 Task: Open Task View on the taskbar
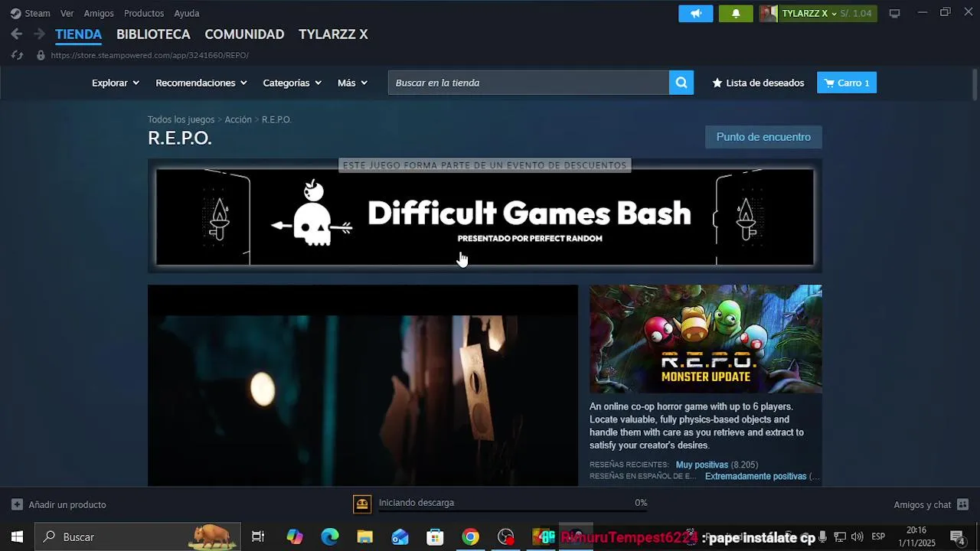tap(258, 536)
